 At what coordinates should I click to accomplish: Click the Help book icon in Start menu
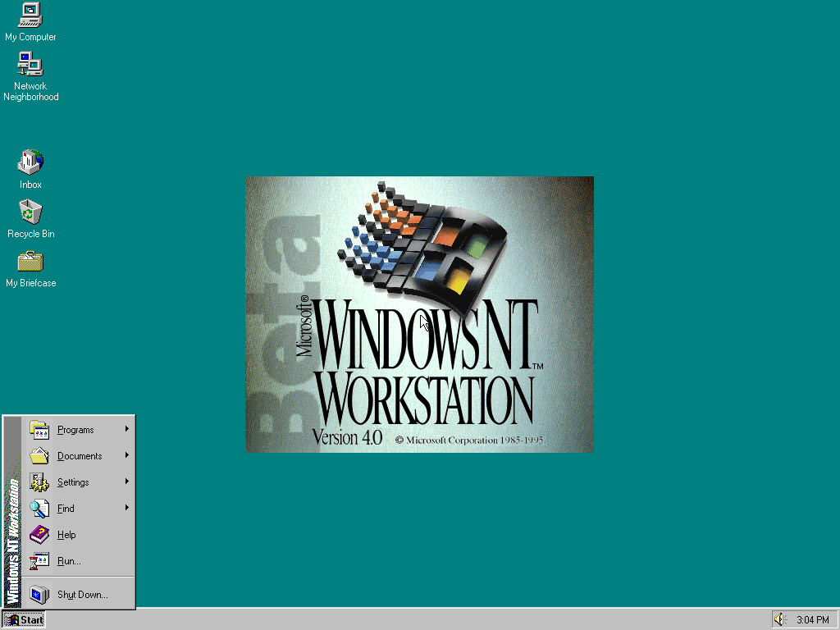tap(39, 535)
